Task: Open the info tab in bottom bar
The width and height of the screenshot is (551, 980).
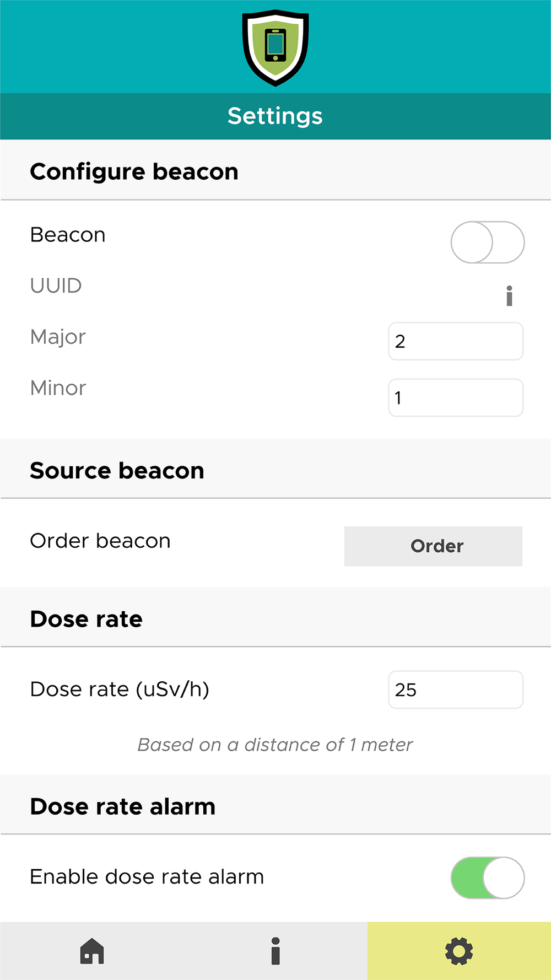Action: pyautogui.click(x=275, y=951)
